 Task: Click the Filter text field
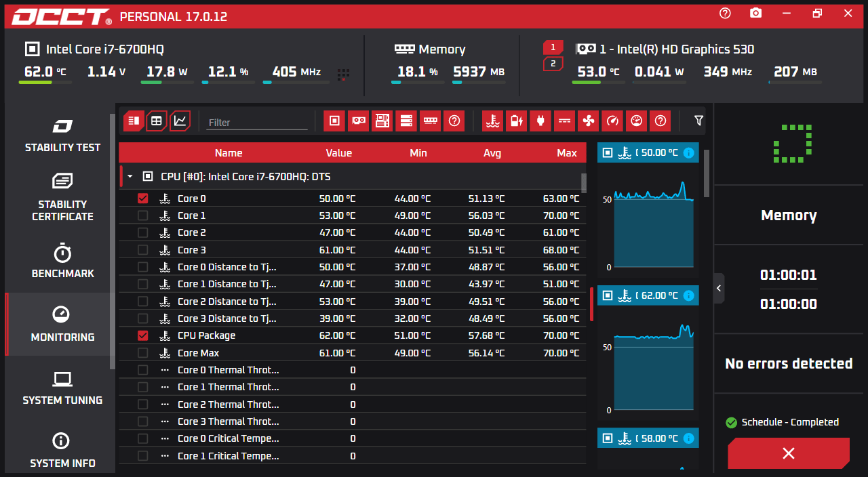pyautogui.click(x=257, y=122)
